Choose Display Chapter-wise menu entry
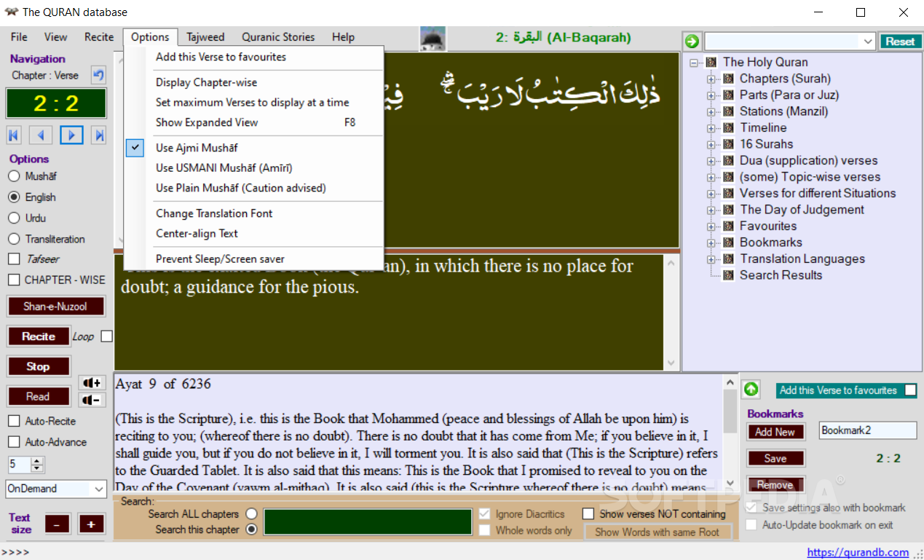The height and width of the screenshot is (560, 924). pos(253,82)
